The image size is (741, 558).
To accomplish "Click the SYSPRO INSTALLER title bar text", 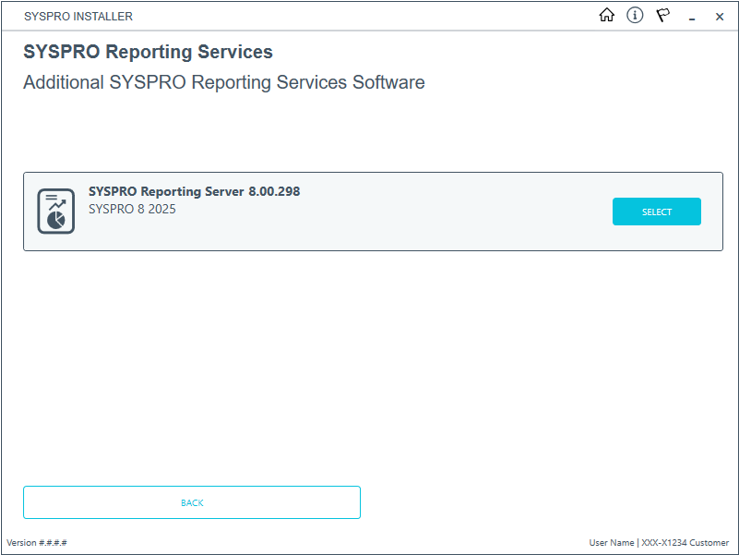I will [78, 16].
